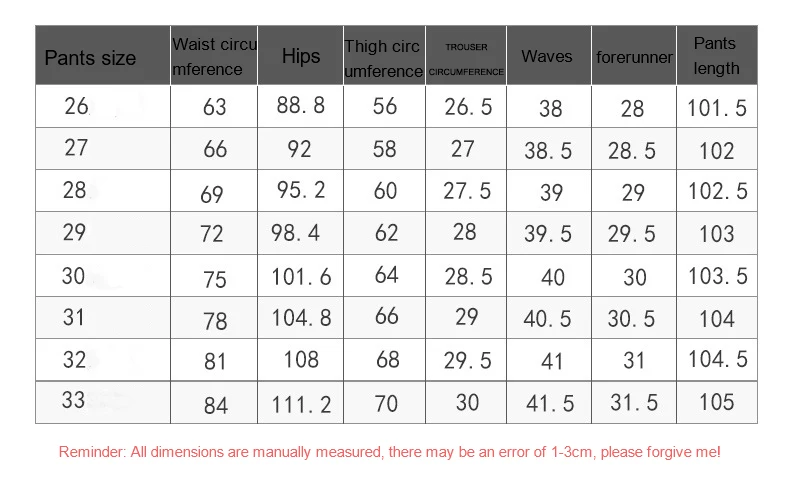790x488 pixels.
Task: Click pants length value 101.5
Action: click(x=717, y=108)
